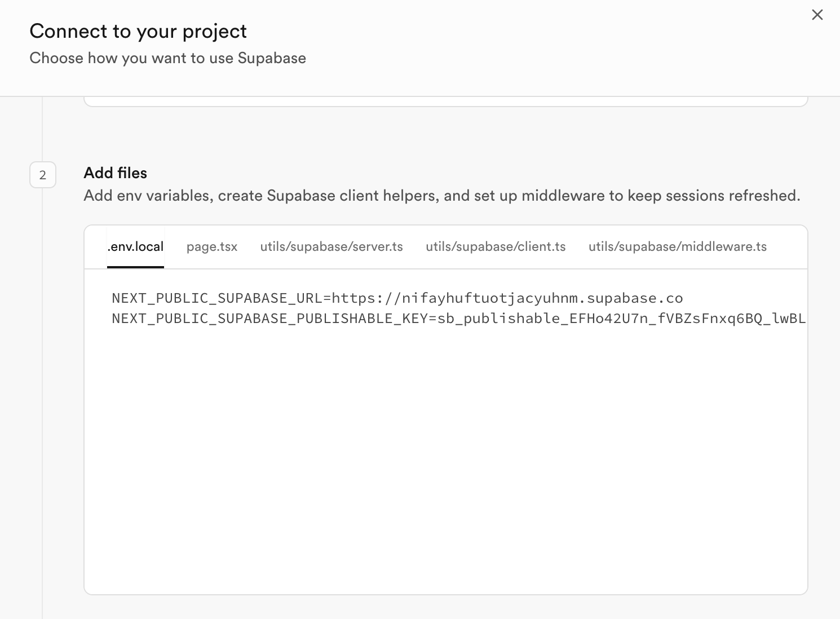Click the word middleware in the description
Screen dimensions: 840x619
tap(563, 196)
